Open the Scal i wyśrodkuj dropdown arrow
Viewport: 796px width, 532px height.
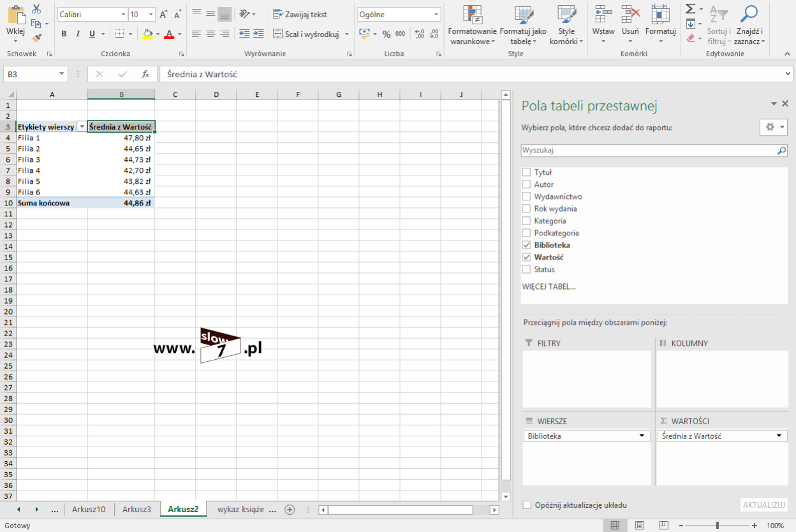(x=347, y=34)
